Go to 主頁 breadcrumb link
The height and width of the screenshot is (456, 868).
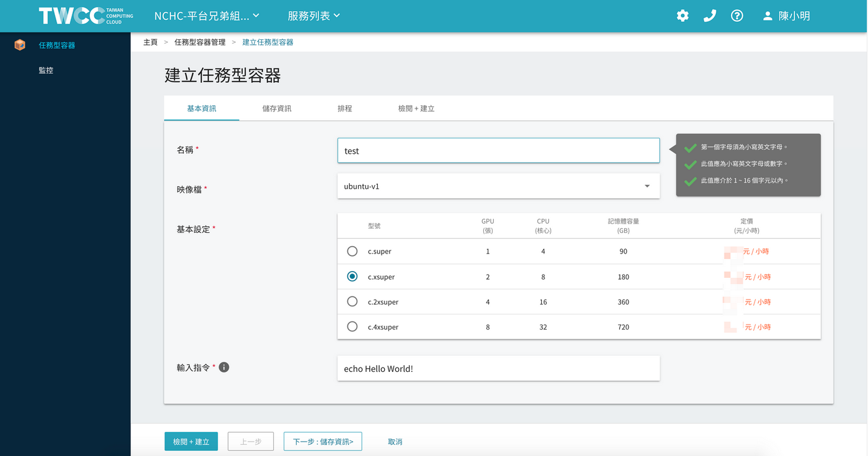point(150,42)
